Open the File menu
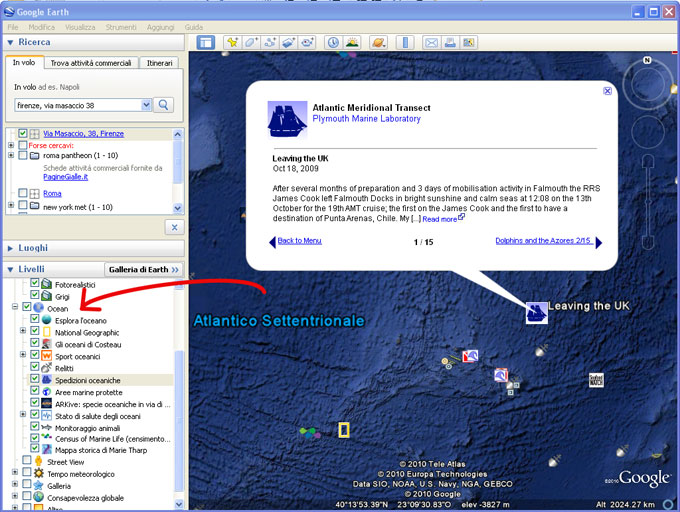The image size is (680, 512). (x=13, y=27)
